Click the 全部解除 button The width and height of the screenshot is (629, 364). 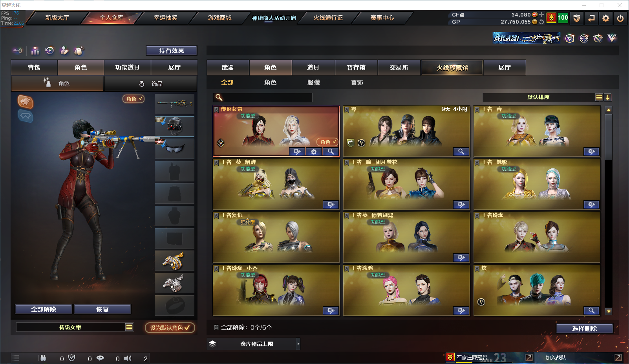tap(44, 309)
